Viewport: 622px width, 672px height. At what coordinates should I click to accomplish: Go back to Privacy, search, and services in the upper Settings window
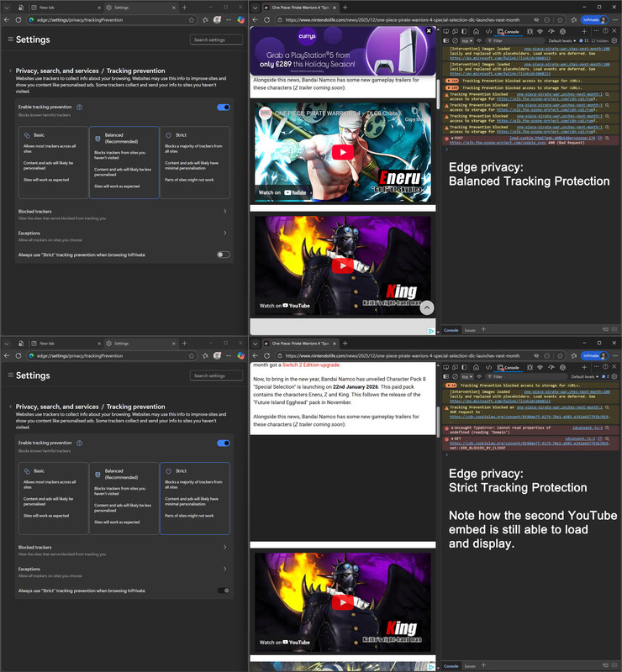pos(57,71)
